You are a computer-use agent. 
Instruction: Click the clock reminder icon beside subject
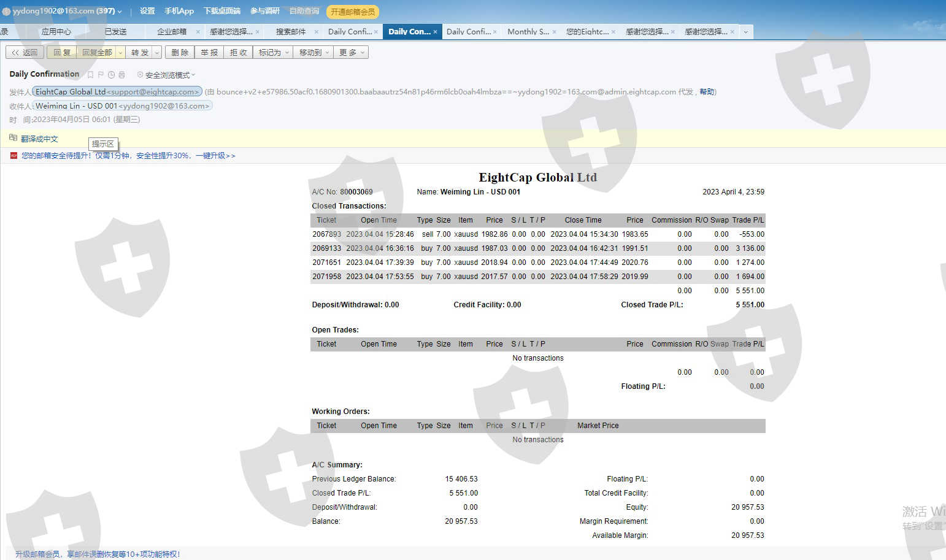pyautogui.click(x=111, y=75)
